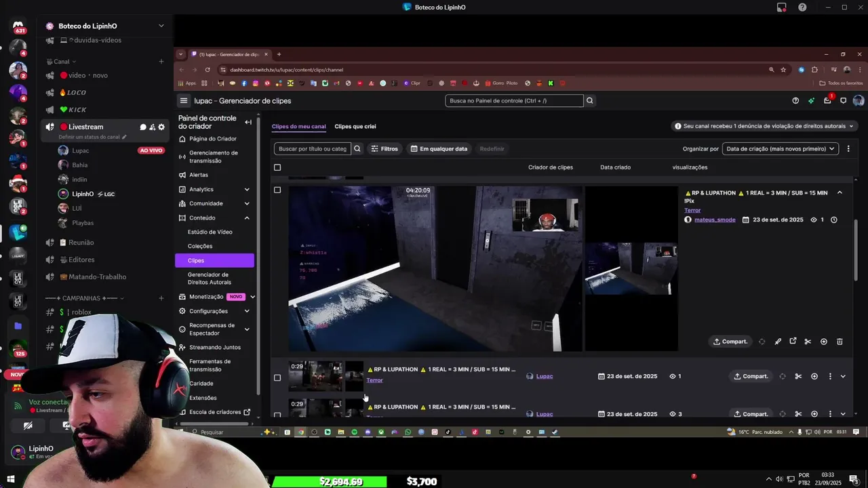Open Coleções submenu item

coord(200,246)
